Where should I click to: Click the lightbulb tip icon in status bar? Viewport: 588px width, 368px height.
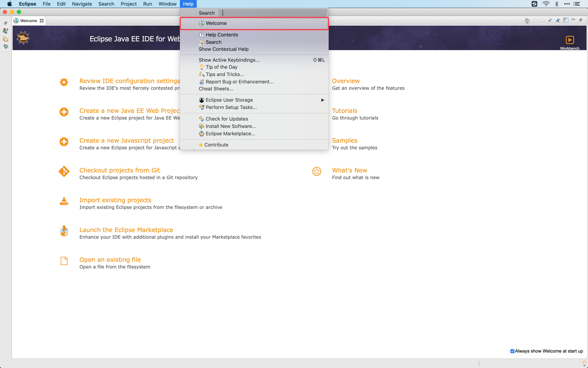pos(584,364)
